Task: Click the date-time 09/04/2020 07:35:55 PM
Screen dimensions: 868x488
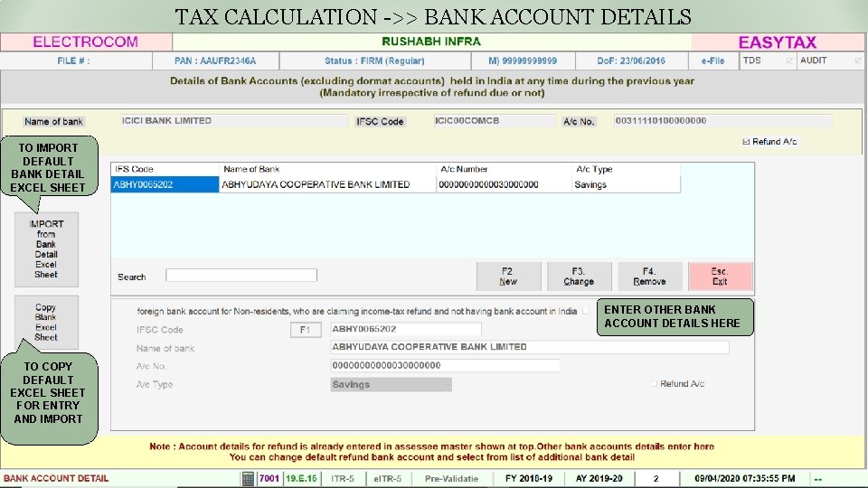Action: click(x=744, y=479)
